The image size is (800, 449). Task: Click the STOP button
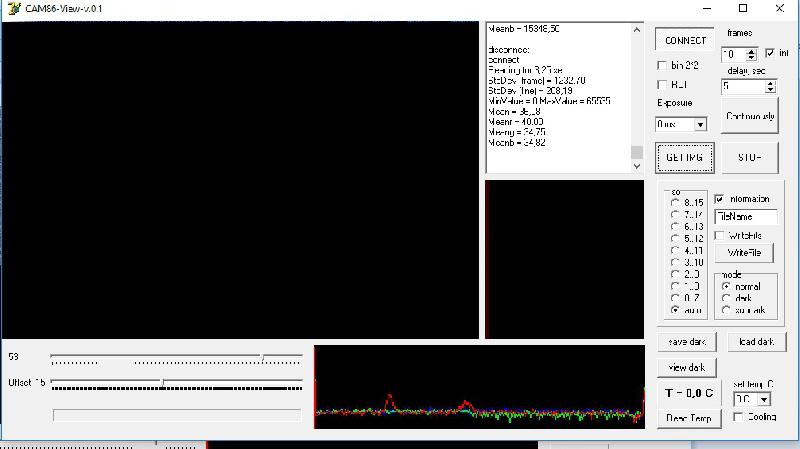click(749, 158)
